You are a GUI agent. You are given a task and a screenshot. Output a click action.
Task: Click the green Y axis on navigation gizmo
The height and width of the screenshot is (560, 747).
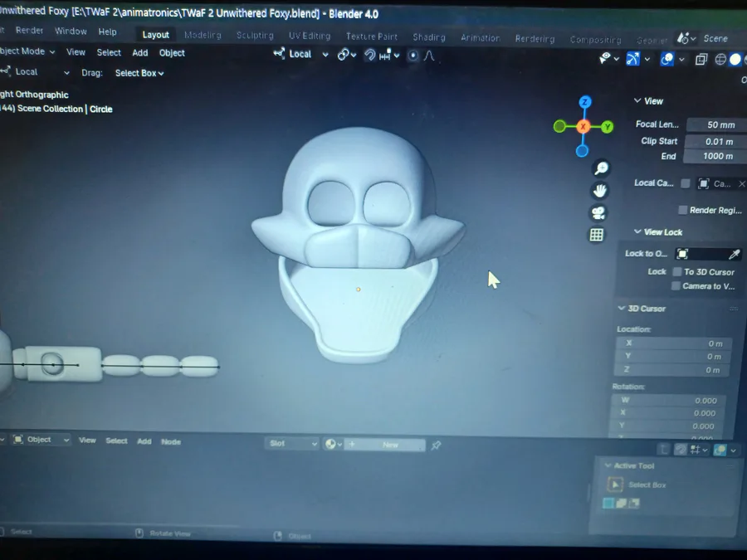607,127
